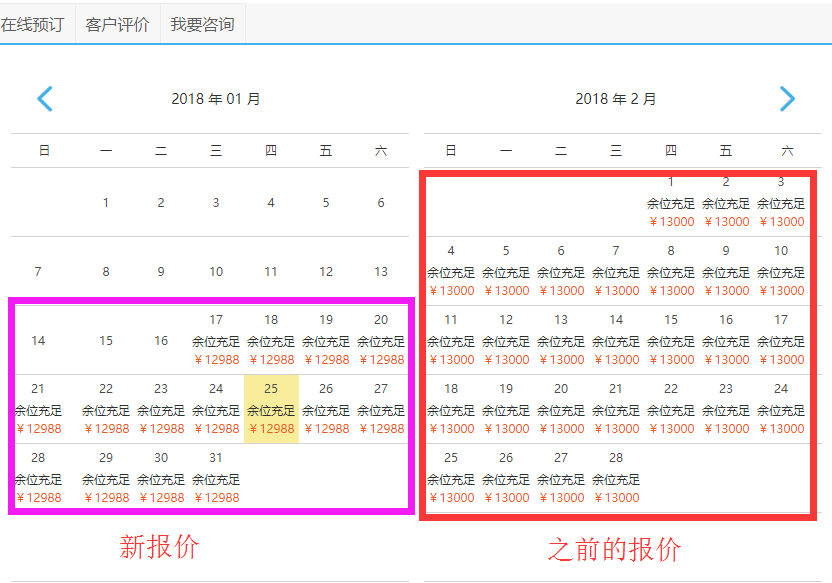Choose February 14 date cell

616,340
